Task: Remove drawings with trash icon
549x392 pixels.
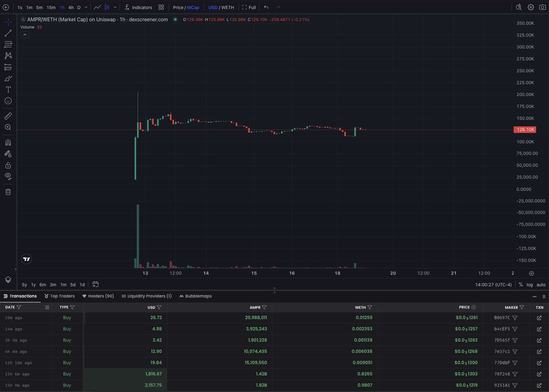Action: 8,192
